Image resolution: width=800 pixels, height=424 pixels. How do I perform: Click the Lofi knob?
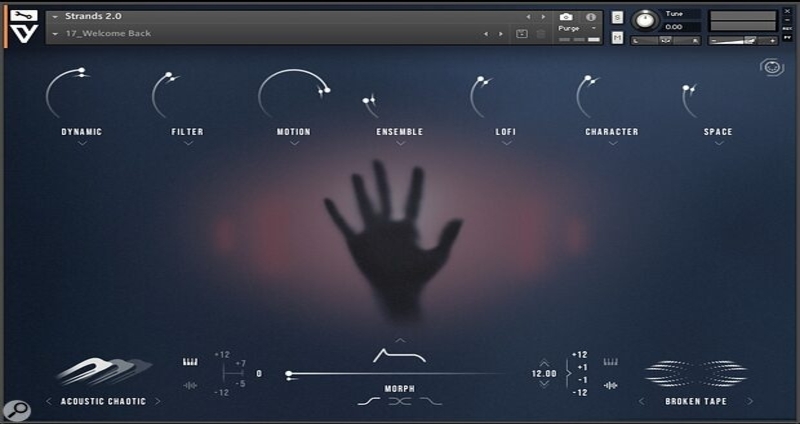481,97
